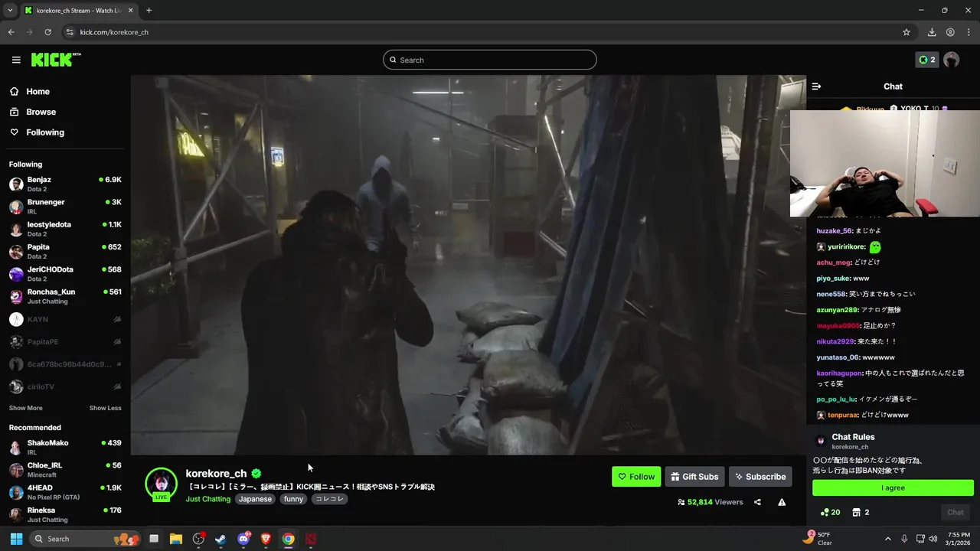Open Brave browser from taskbar

click(266, 539)
